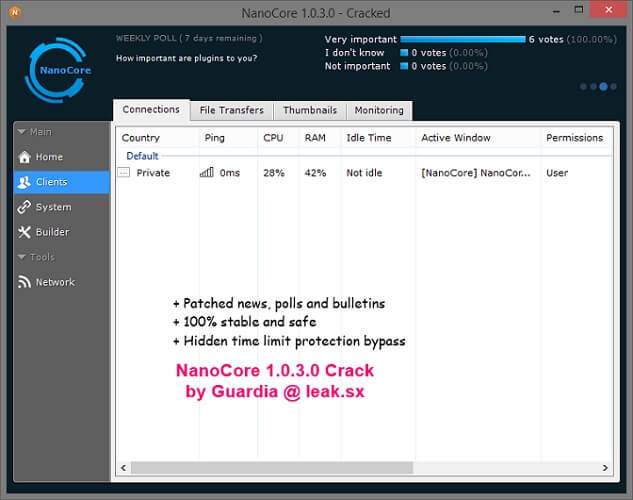
Task: Open the System sidebar item
Action: [61, 207]
